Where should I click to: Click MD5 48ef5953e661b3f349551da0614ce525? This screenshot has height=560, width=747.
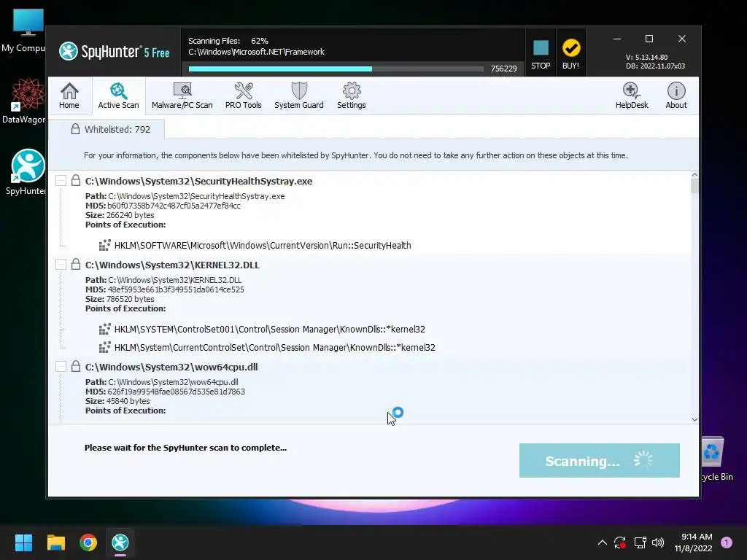click(165, 289)
